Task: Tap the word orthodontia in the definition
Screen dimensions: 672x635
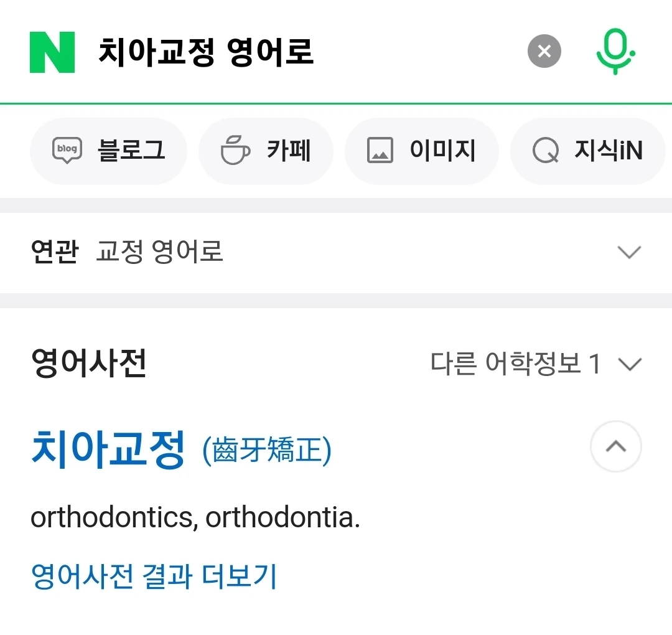Action: [x=281, y=517]
